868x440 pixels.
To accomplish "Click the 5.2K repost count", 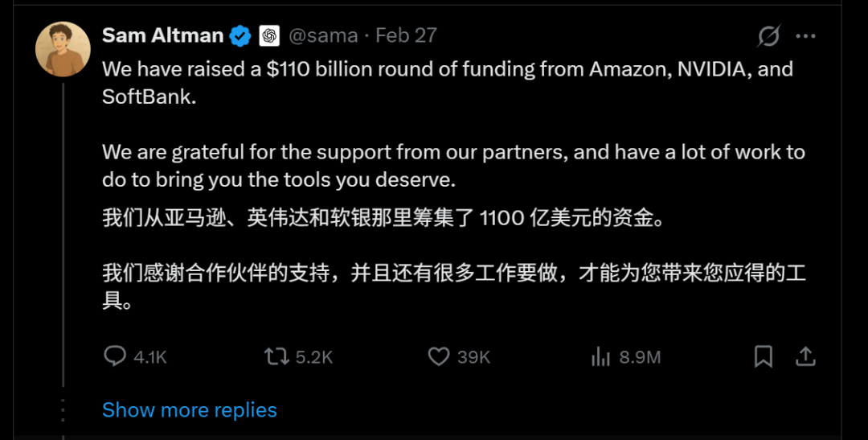I will [313, 357].
